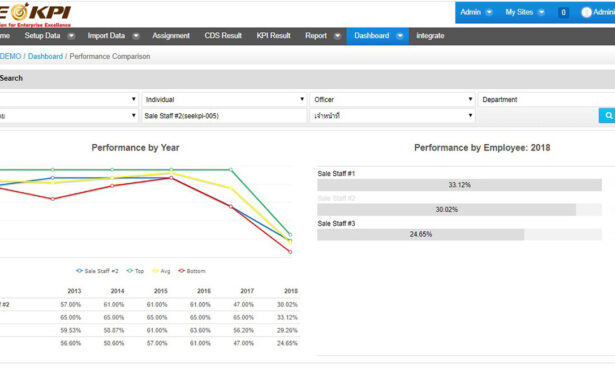This screenshot has height=384, width=615.
Task: Go to the Assignment menu item
Action: coord(171,36)
